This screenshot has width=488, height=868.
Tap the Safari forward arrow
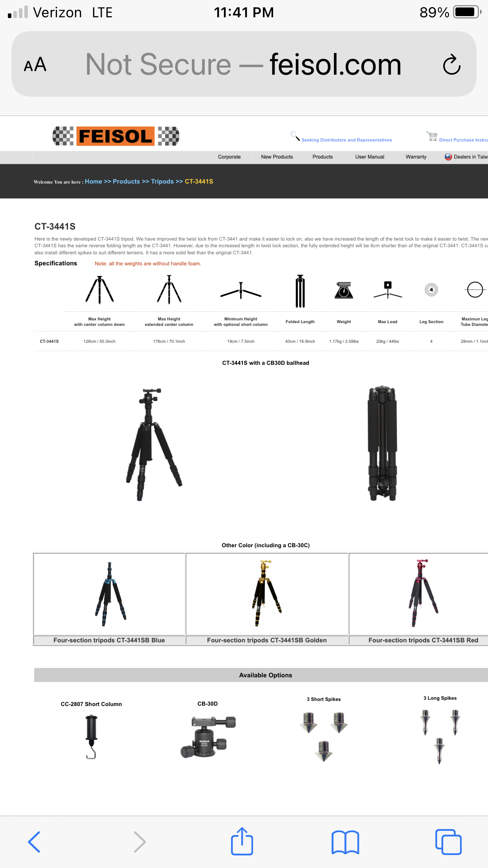(x=139, y=842)
